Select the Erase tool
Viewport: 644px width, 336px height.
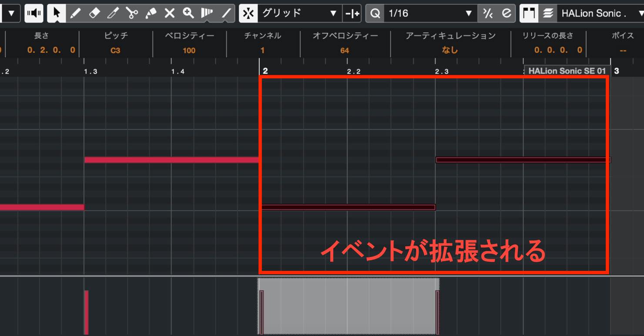click(94, 13)
